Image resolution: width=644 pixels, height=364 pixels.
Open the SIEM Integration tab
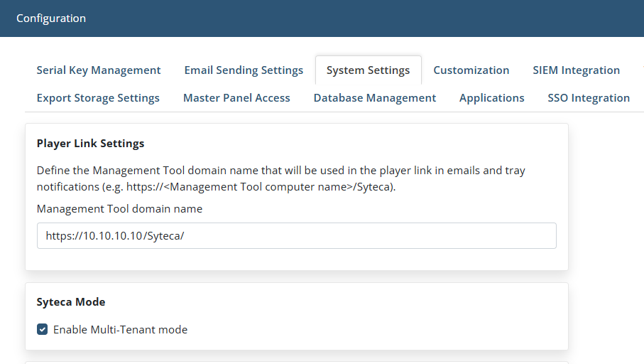577,70
